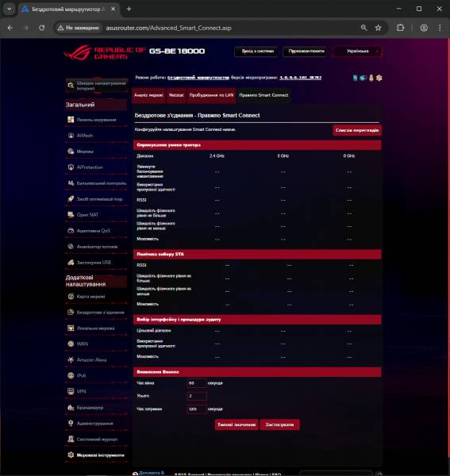The width and height of the screenshot is (450, 476).
Task: Click the Типові значення button
Action: point(237,424)
